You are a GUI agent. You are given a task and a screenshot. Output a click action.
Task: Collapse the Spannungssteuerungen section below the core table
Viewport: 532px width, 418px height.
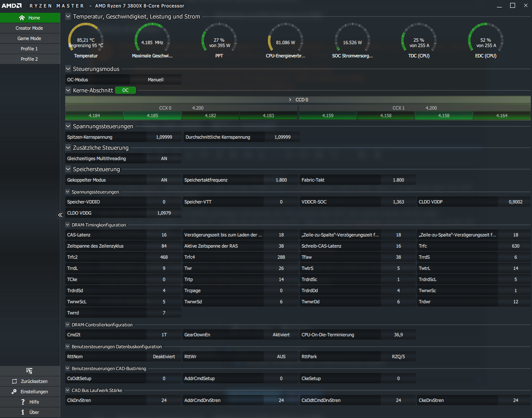(68, 126)
